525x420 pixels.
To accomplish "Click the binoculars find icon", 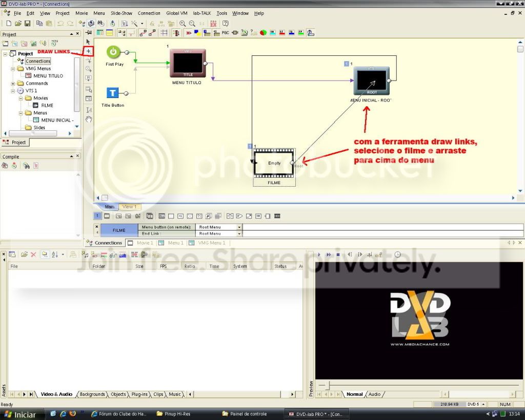I will click(x=99, y=23).
